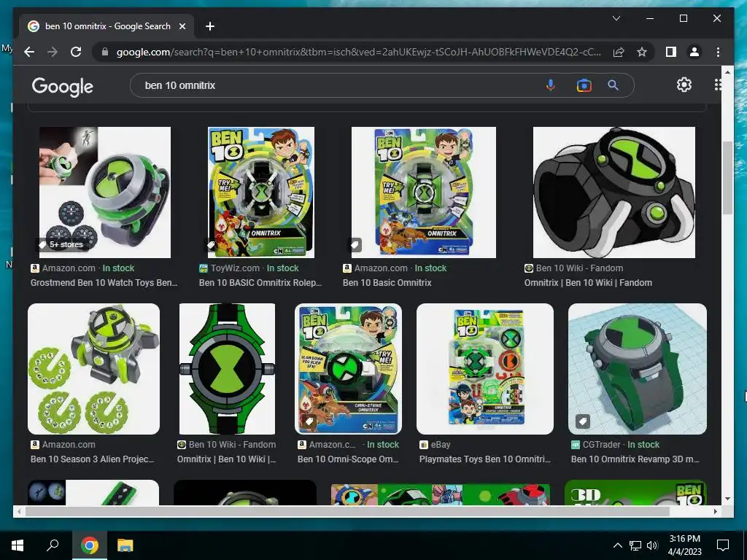Click the CGTrader source label

point(601,444)
